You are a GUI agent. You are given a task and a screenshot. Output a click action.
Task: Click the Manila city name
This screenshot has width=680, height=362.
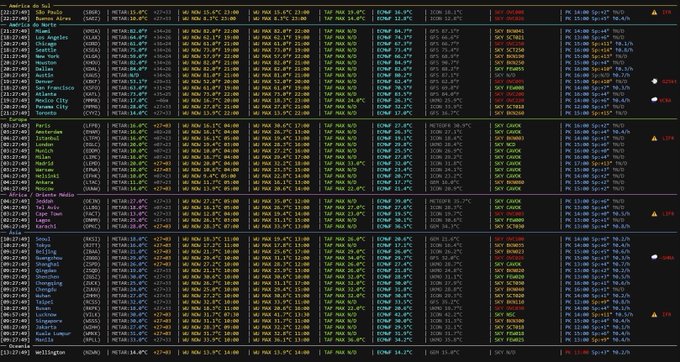tap(44, 339)
